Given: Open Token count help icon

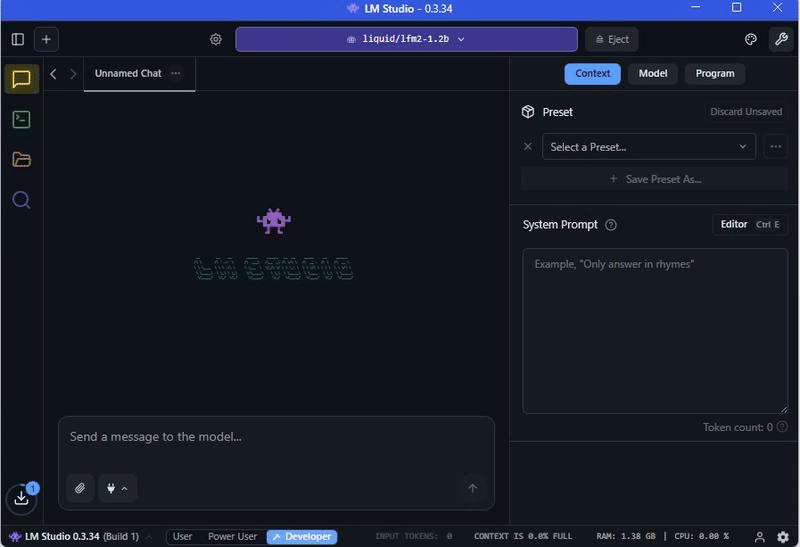Looking at the screenshot, I should (782, 427).
